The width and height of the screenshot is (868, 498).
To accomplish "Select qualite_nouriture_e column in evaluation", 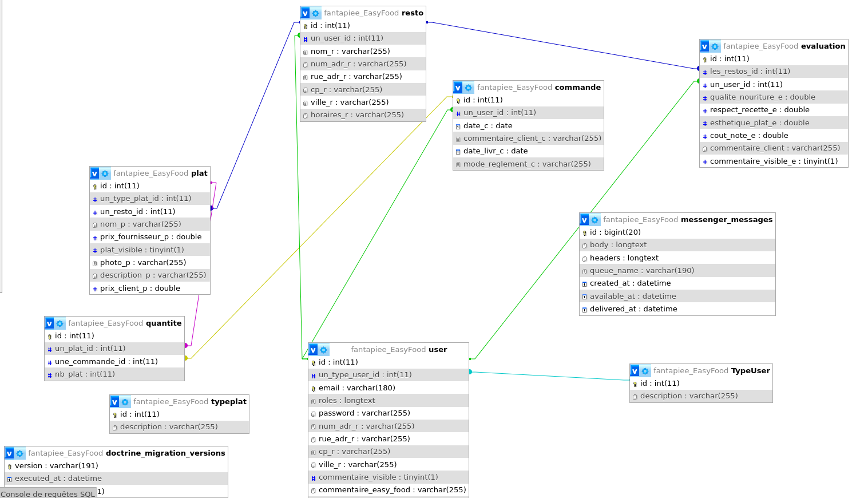I will 774,97.
